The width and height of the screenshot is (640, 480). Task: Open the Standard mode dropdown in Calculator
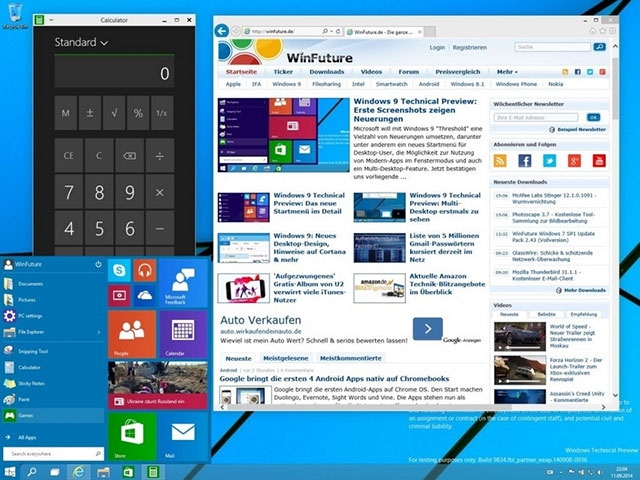tap(81, 42)
